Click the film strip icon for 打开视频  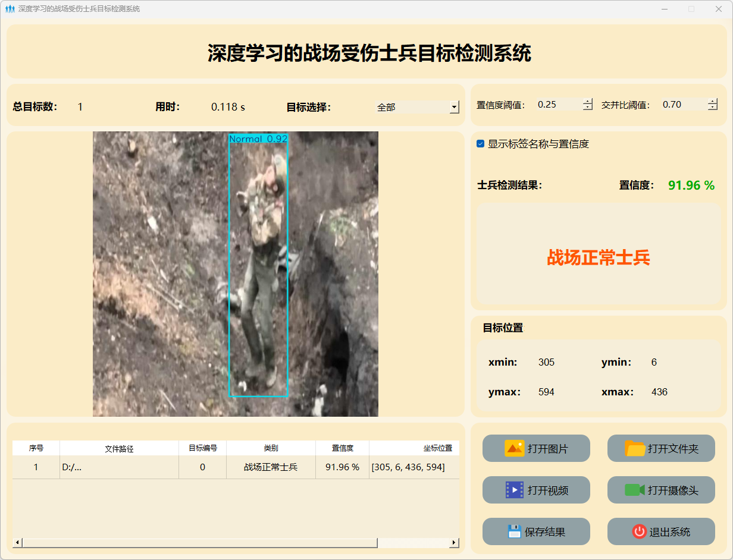click(x=514, y=490)
